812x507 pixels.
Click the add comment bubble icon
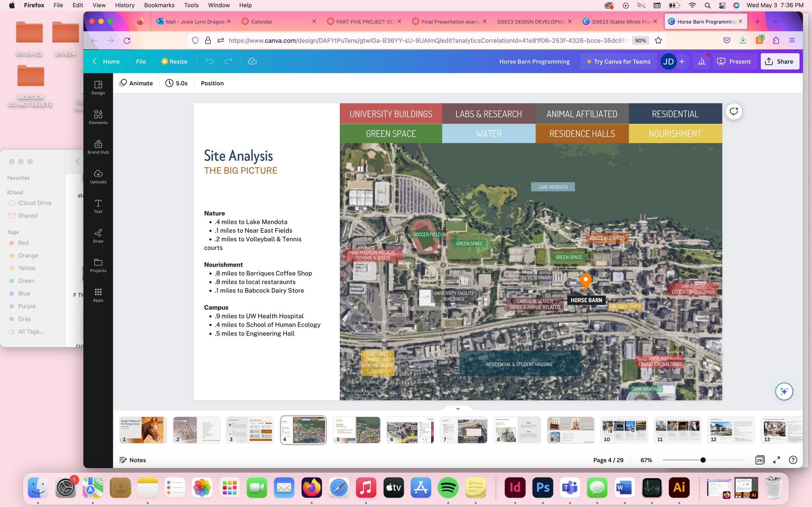[733, 112]
